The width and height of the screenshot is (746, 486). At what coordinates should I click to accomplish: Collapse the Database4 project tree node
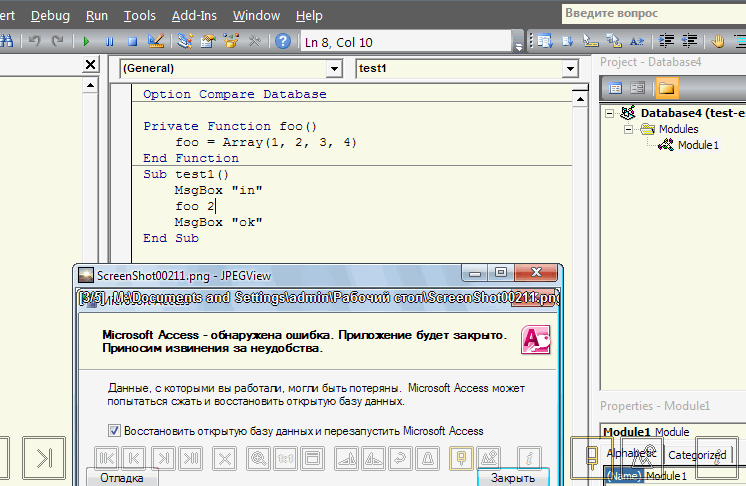pos(609,114)
